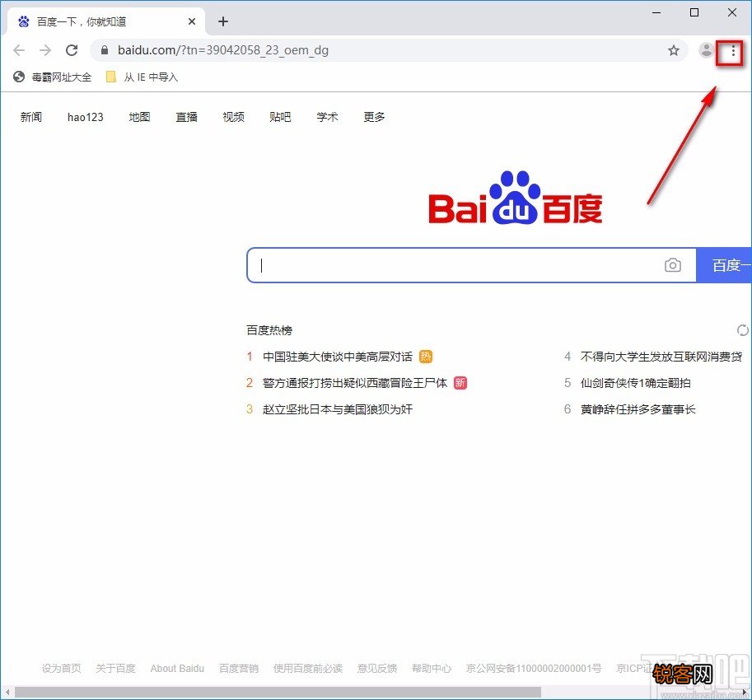752x700 pixels.
Task: Click the horizontal scrollbar thumb
Action: [278, 693]
